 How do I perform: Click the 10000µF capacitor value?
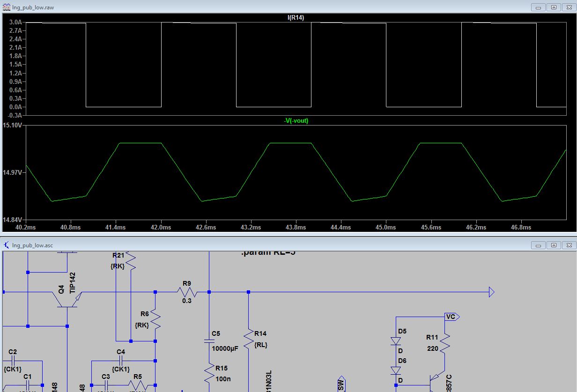(x=225, y=348)
